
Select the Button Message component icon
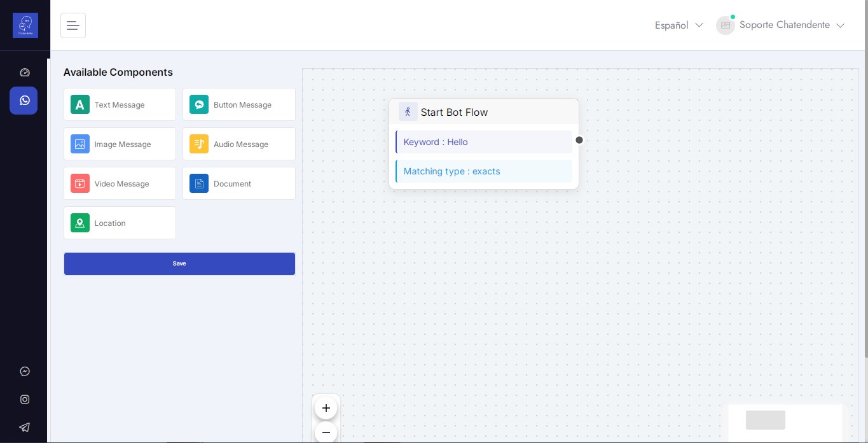click(x=199, y=105)
